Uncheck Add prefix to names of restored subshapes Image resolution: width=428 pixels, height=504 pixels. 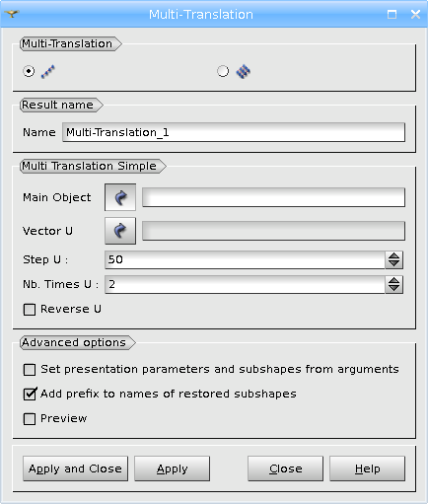[30, 394]
